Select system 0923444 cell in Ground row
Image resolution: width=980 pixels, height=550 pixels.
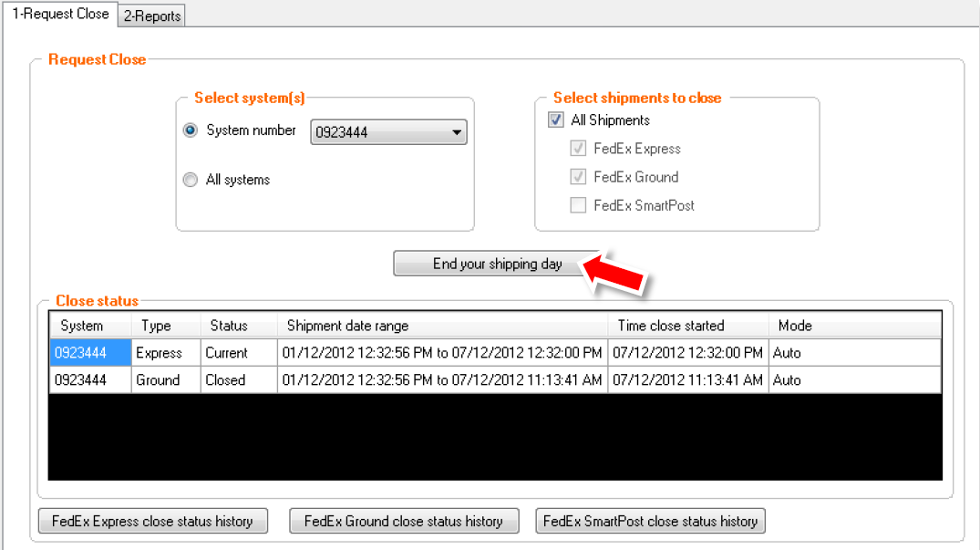tap(90, 380)
